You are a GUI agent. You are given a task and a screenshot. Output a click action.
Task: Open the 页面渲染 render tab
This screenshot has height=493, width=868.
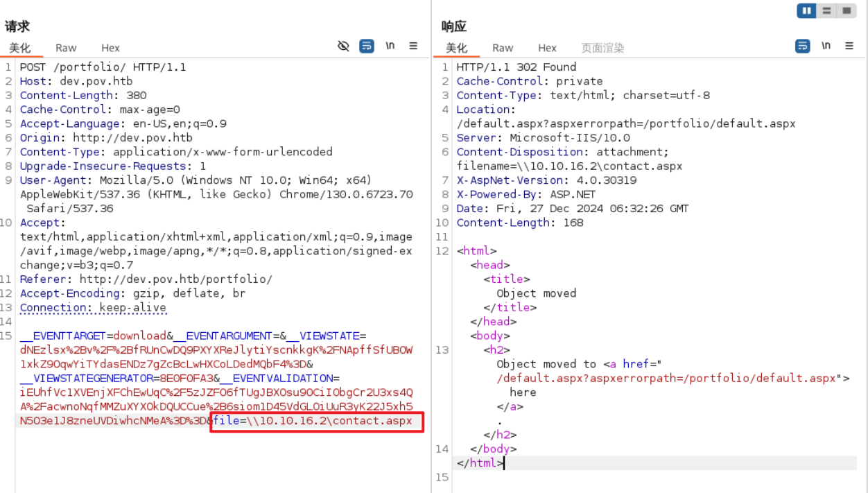(x=602, y=48)
